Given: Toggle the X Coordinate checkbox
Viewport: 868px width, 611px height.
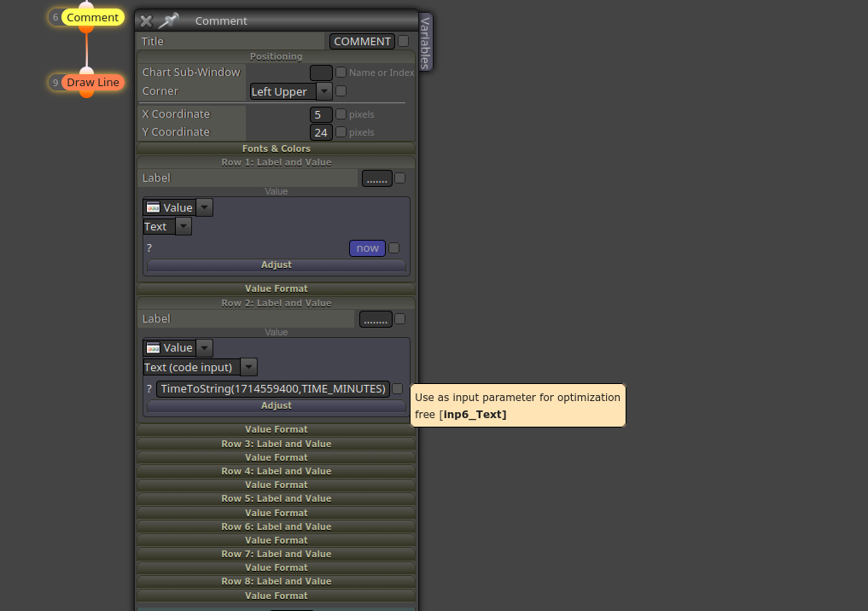Looking at the screenshot, I should (x=341, y=114).
